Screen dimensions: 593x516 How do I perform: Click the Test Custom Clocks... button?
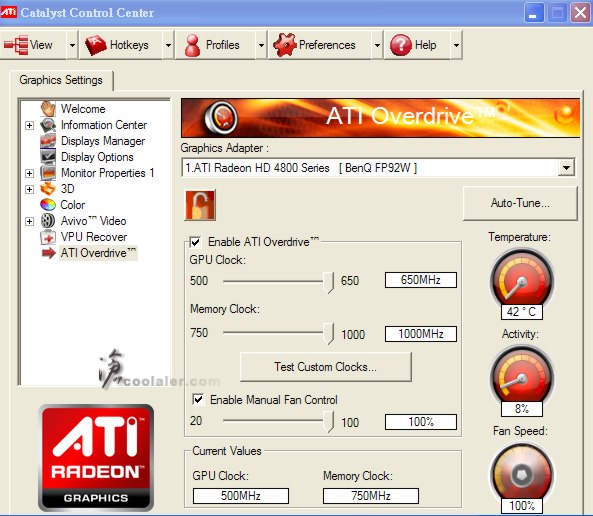[x=326, y=367]
